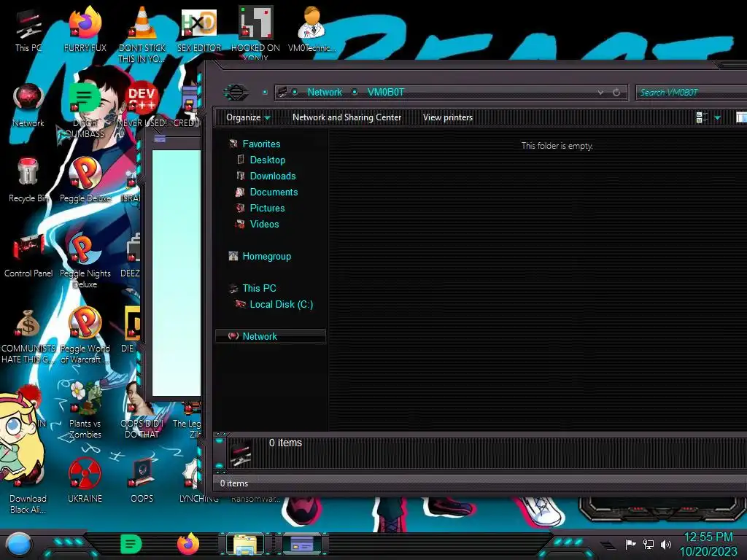Screen dimensions: 747x560
Task: Open the green chat shortcut D FOR DUMBASS
Action: pyautogui.click(x=85, y=109)
